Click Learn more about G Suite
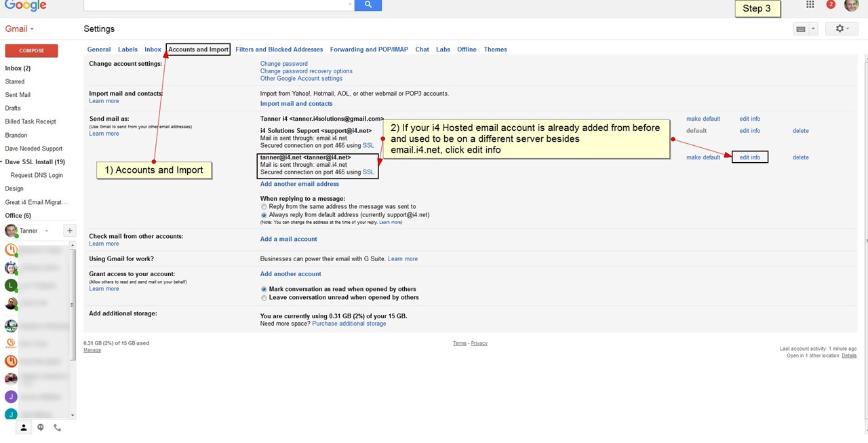 click(403, 259)
